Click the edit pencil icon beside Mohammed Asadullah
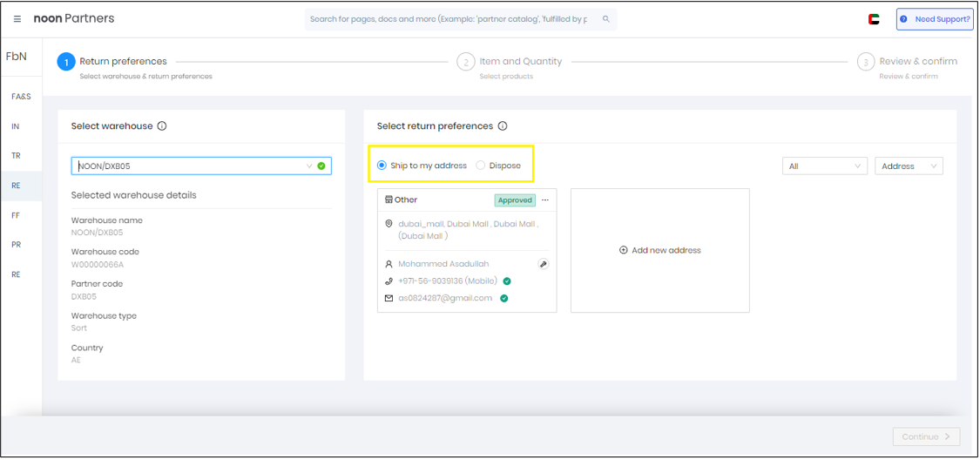Image resolution: width=980 pixels, height=460 pixels. [543, 264]
